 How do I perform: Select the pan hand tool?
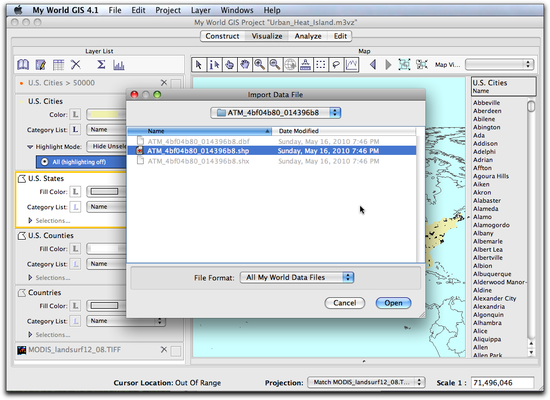click(244, 65)
